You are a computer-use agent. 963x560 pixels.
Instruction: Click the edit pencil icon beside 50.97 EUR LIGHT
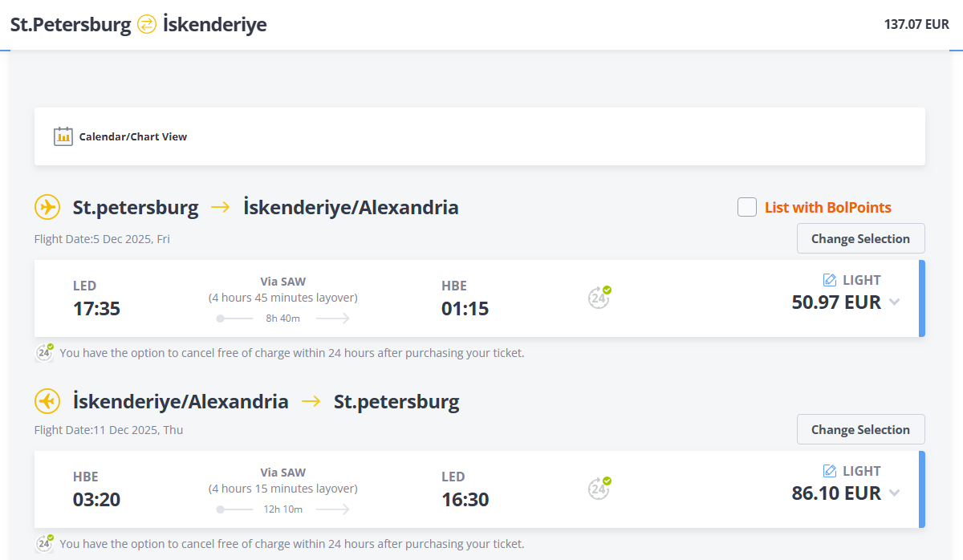(830, 280)
